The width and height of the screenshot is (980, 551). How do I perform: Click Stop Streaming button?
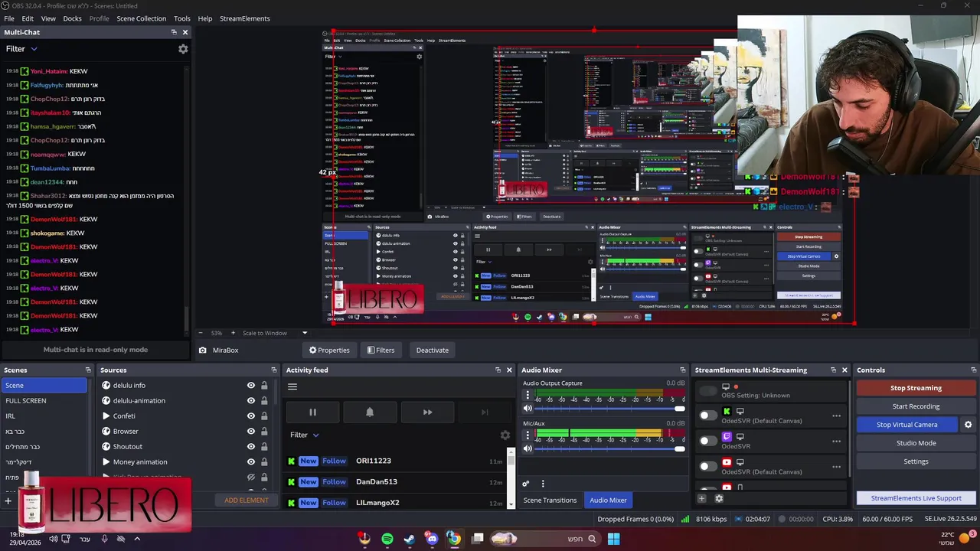point(916,388)
